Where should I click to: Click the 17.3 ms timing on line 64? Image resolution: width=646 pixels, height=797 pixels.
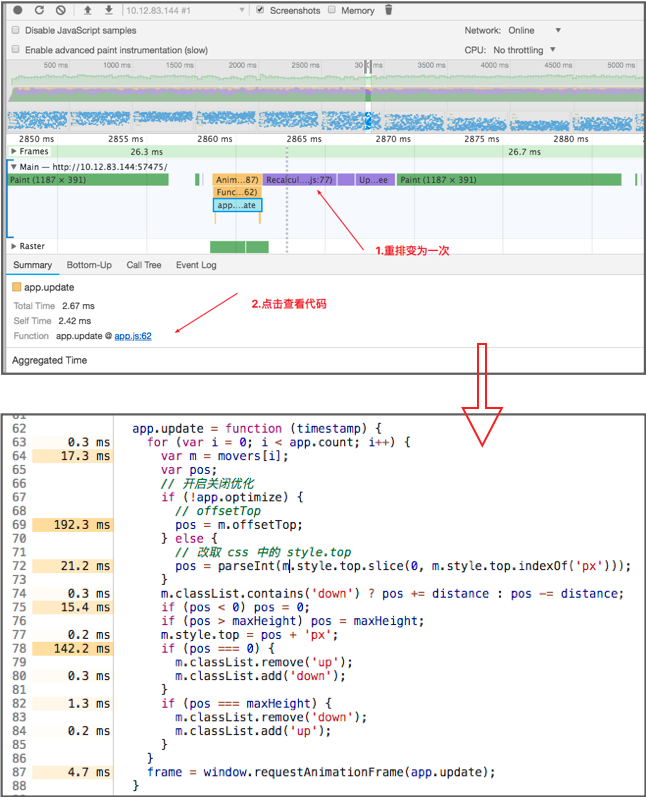click(x=85, y=456)
